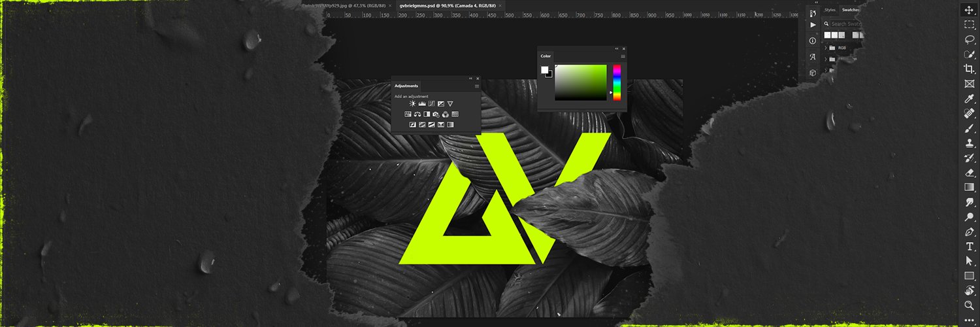This screenshot has height=327, width=980.
Task: Open the History panel icon
Action: (813, 13)
